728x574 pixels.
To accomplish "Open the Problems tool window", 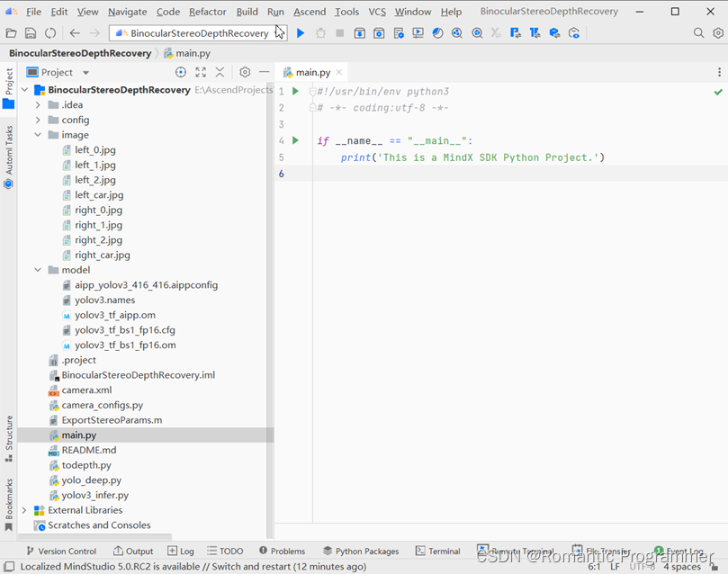I will click(282, 551).
